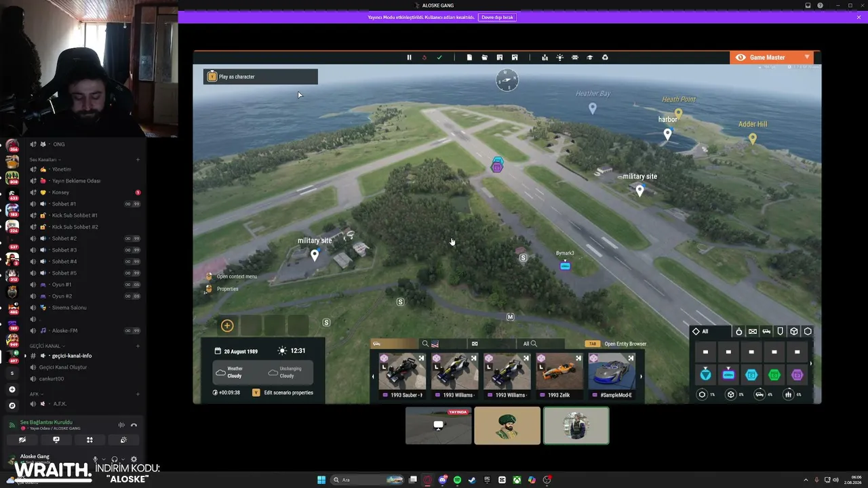Select the 1993 Zelik car thumbnail

tap(559, 376)
